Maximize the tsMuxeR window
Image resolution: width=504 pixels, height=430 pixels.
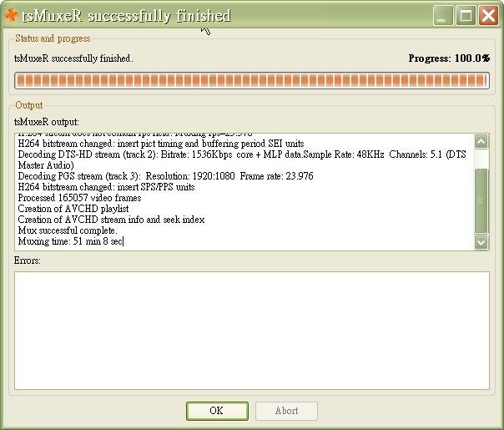coord(466,15)
